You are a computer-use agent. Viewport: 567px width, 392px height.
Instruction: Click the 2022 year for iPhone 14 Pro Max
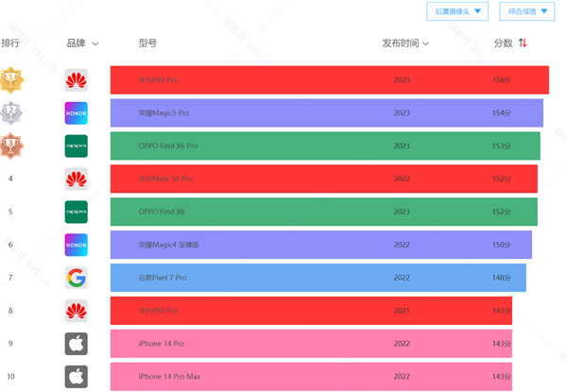(x=402, y=377)
